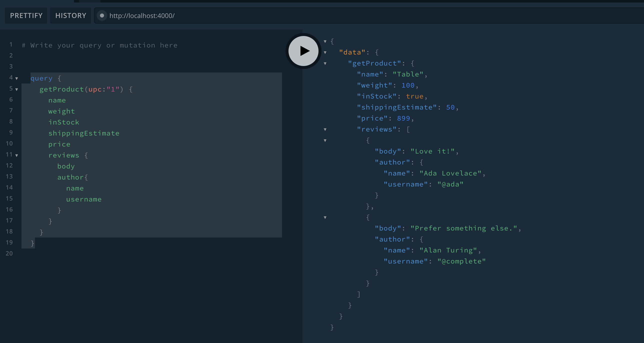Viewport: 644px width, 343px height.
Task: Collapse the "data" object in the response
Action: (x=325, y=52)
